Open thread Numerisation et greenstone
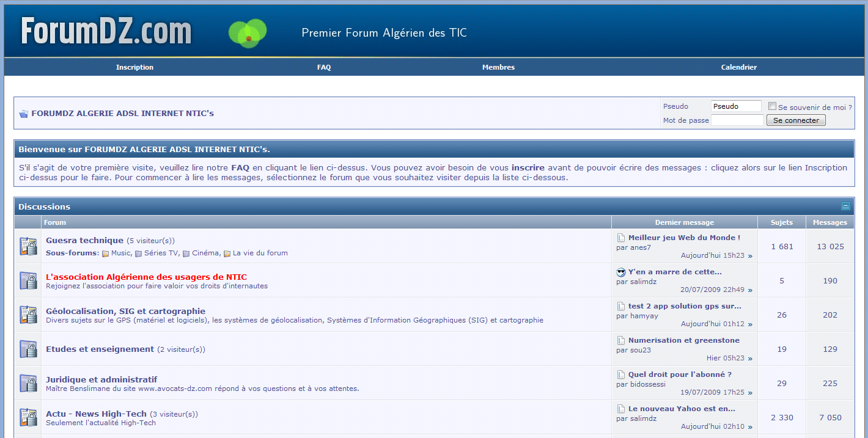868x438 pixels. [x=684, y=340]
